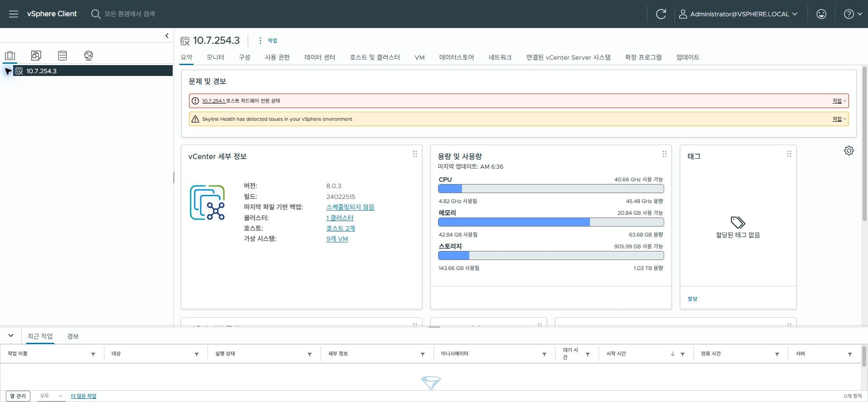Switch to the 데이터스토어 tab
The width and height of the screenshot is (868, 402).
click(x=457, y=57)
